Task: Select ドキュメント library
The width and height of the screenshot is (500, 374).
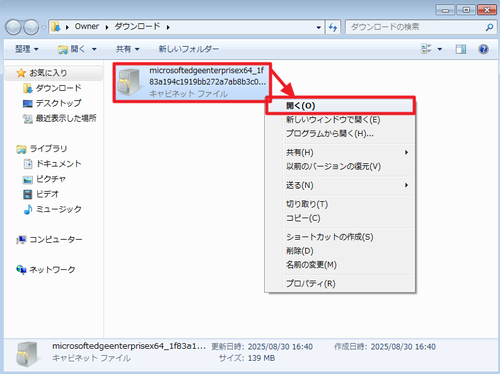Action: pos(59,164)
